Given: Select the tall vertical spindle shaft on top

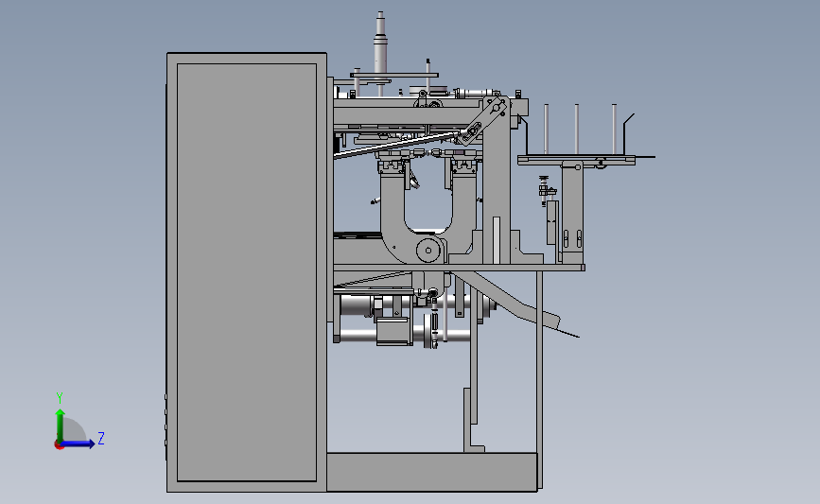Looking at the screenshot, I should pos(380,44).
